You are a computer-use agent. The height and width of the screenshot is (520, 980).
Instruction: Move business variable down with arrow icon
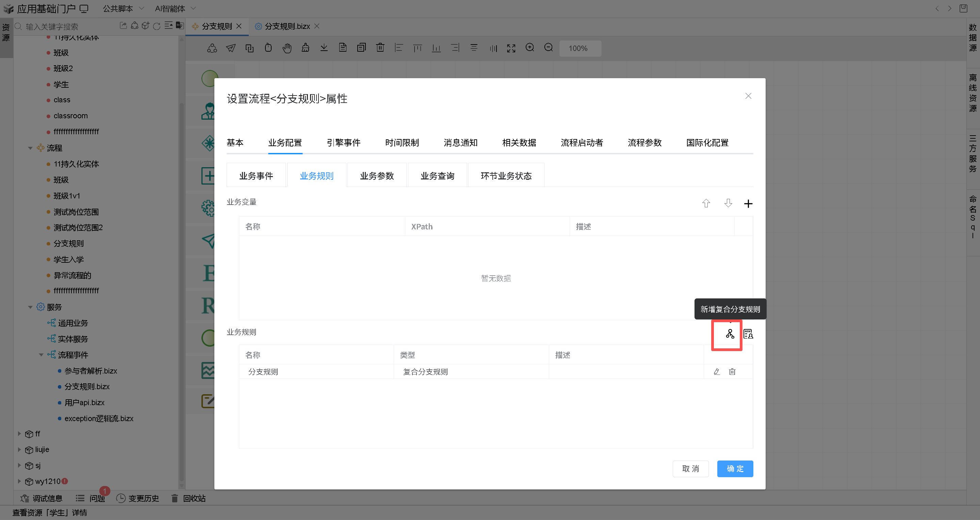click(728, 203)
